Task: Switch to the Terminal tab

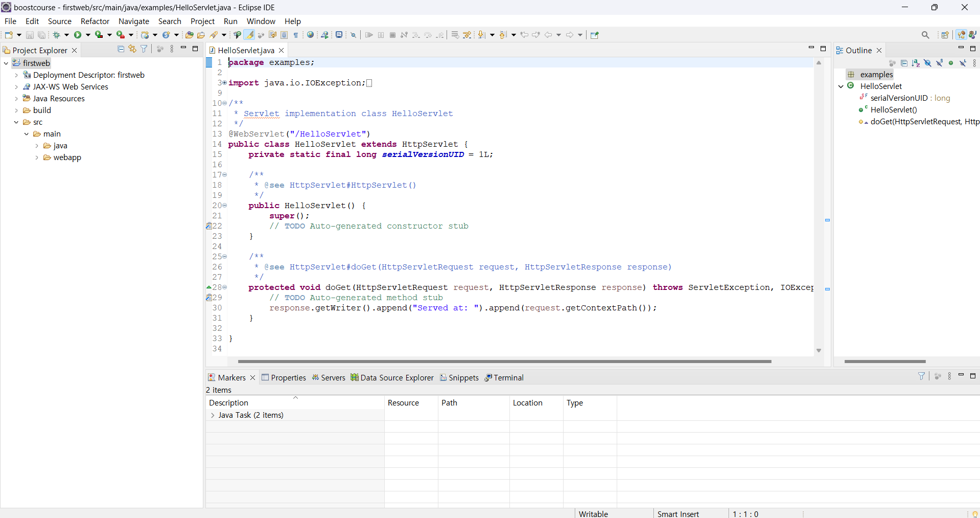Action: click(x=504, y=378)
